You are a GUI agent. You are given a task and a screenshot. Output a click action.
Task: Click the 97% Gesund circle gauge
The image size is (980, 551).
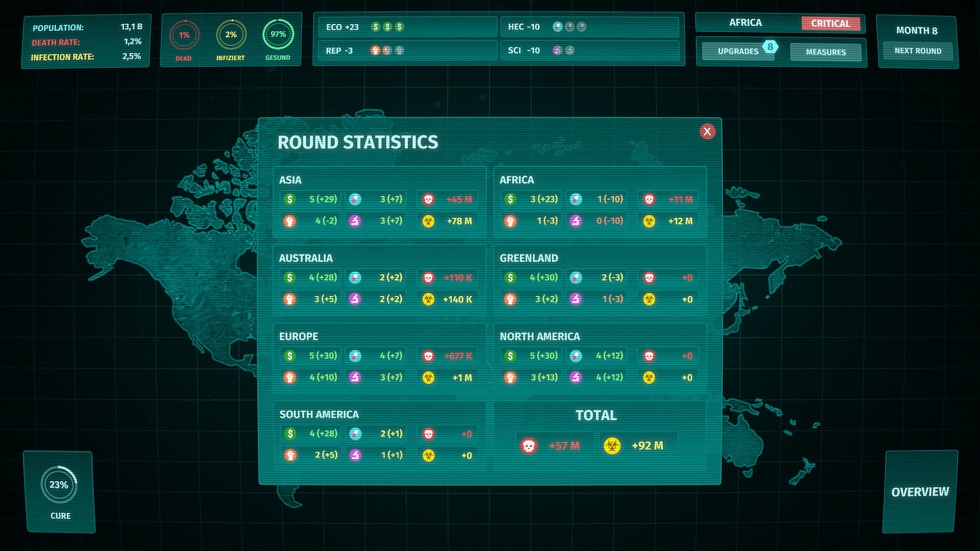coord(278,35)
